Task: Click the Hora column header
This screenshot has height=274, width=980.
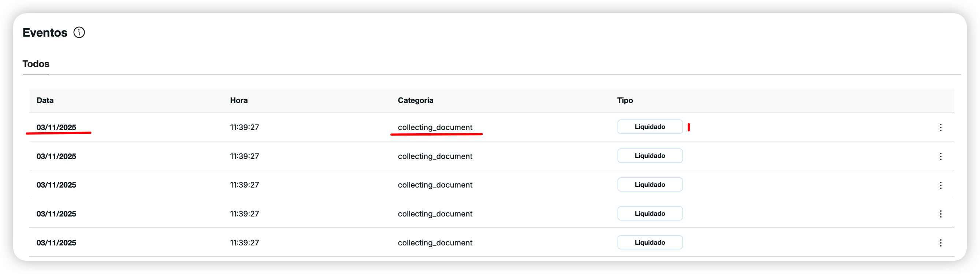Action: coord(239,100)
